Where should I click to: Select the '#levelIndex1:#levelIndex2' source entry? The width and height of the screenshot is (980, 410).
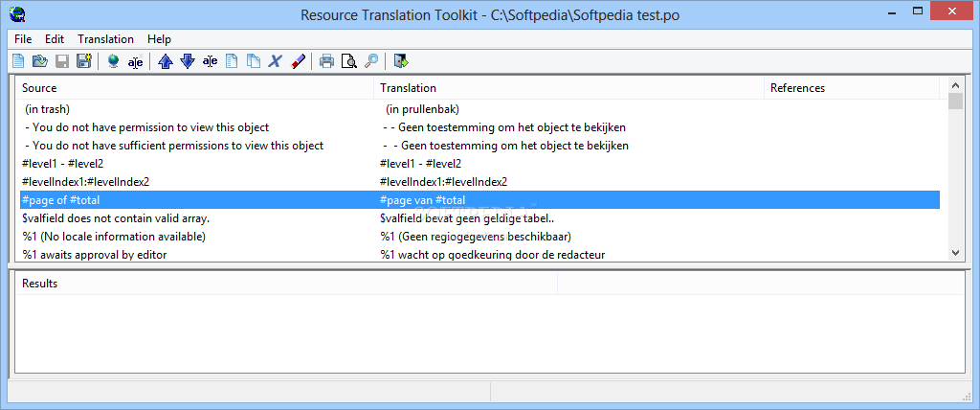(x=85, y=182)
